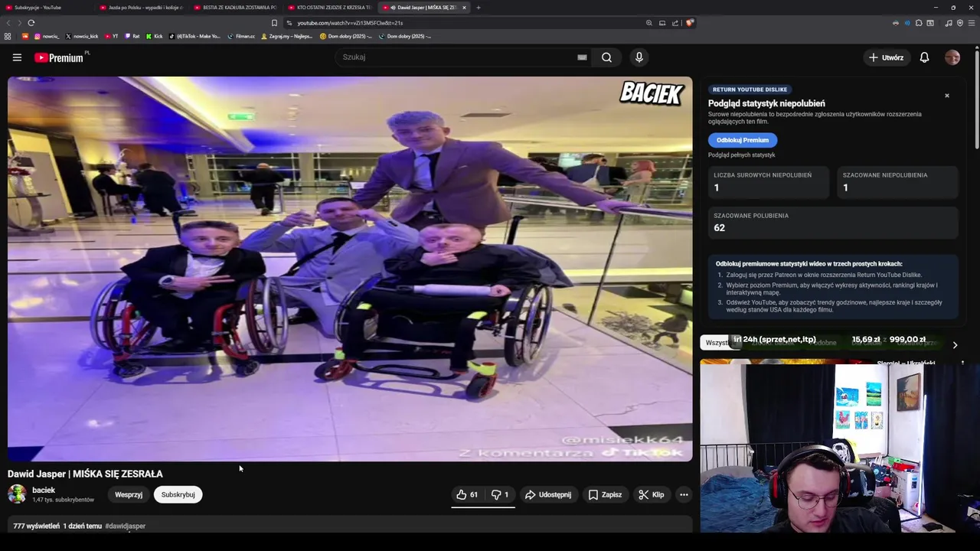
Task: Open the browser main menu
Action: click(972, 23)
